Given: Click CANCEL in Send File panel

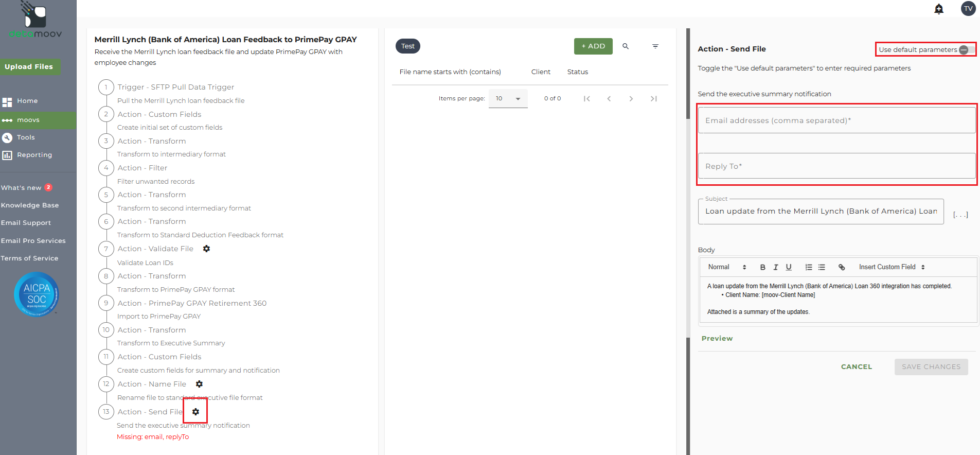Looking at the screenshot, I should tap(857, 367).
